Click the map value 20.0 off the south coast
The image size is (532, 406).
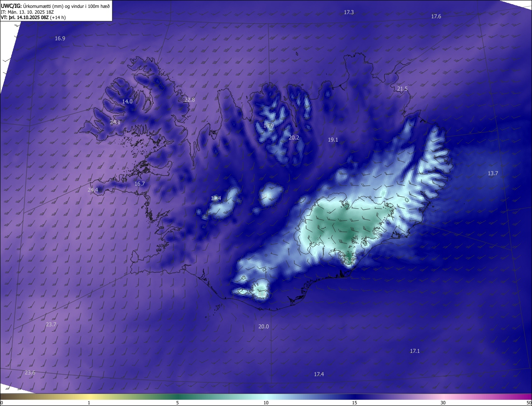coord(264,327)
